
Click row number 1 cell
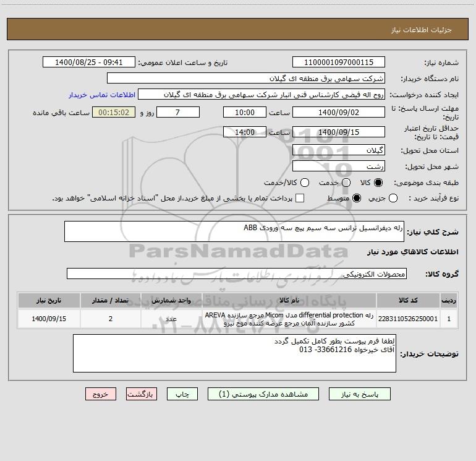(449, 319)
